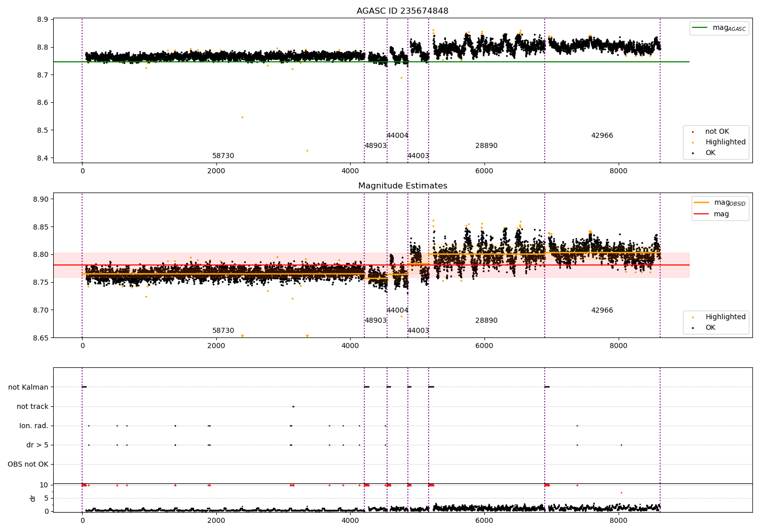Image resolution: width=760 pixels, height=532 pixels.
Task: Click 'OK' legend entry in top plot's lower legend
Action: click(704, 153)
